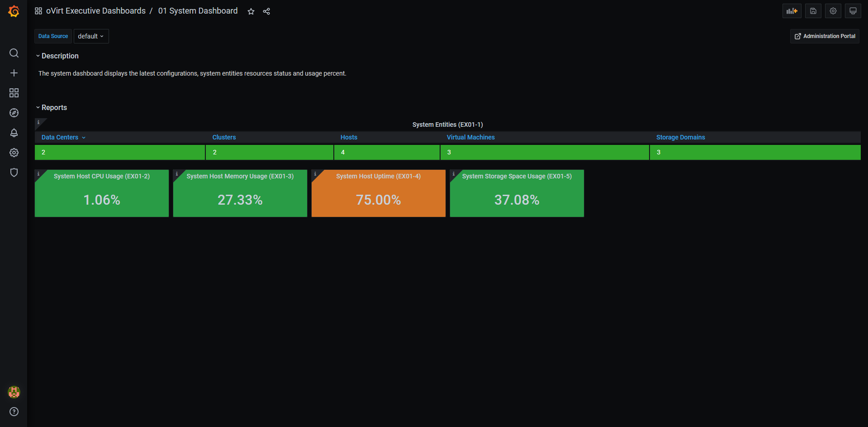Open the Explore compass icon
The width and height of the screenshot is (868, 427).
tap(14, 113)
